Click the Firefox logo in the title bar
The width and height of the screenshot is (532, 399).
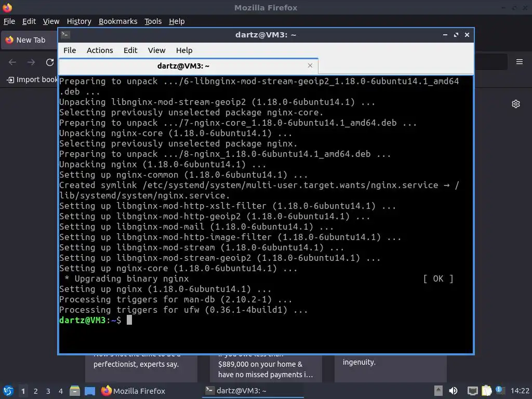pos(7,7)
